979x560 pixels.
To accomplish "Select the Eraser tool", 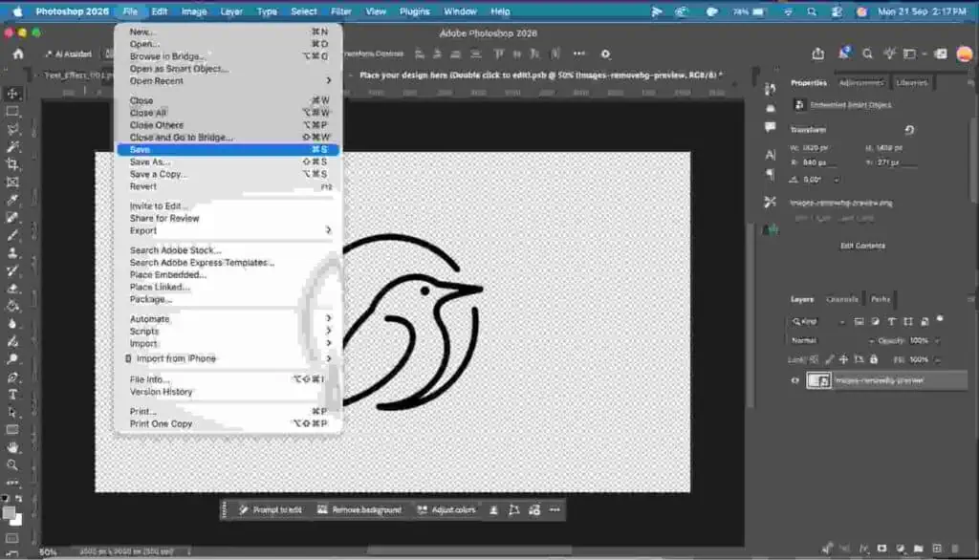I will [12, 289].
